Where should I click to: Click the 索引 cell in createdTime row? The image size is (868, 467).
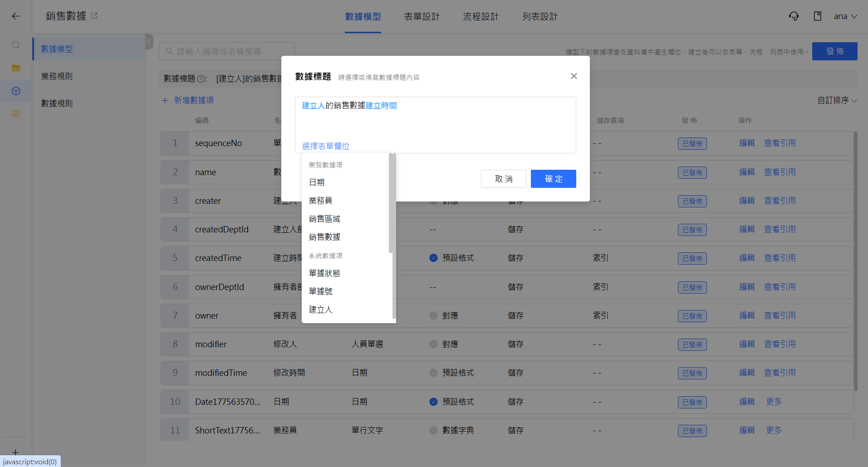[x=601, y=258]
